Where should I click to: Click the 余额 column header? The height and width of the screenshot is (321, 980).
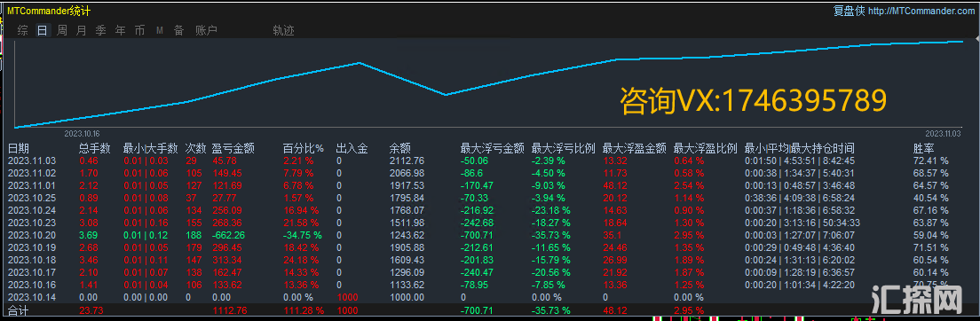coord(400,149)
